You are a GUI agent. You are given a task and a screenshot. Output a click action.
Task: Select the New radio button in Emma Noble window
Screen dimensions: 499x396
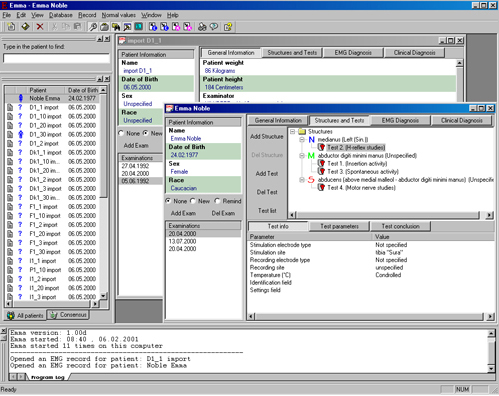click(x=193, y=201)
